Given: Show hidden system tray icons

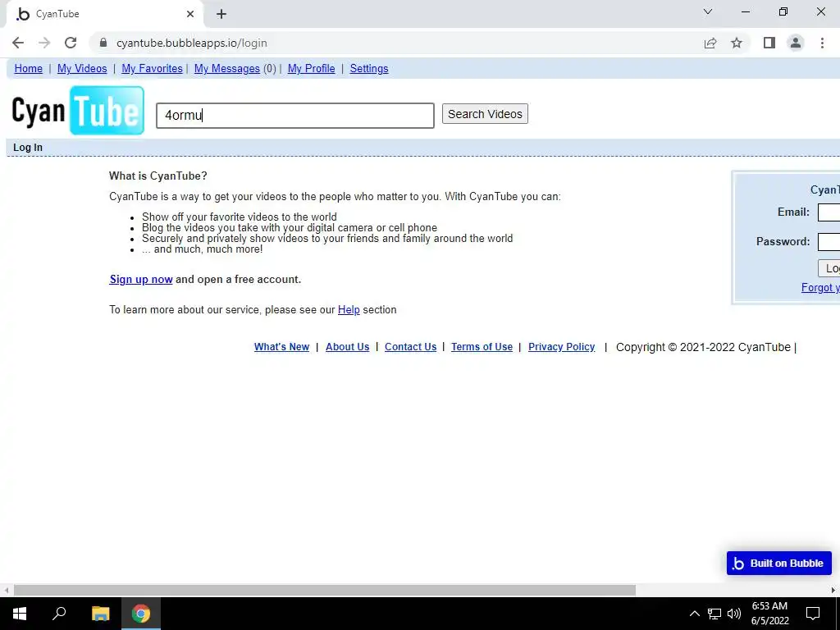Looking at the screenshot, I should pos(694,614).
